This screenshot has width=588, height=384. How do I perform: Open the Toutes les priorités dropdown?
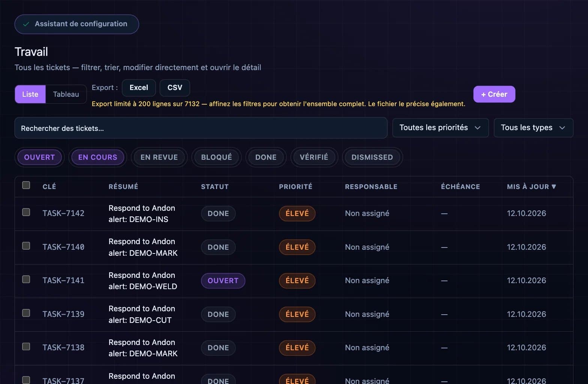point(440,128)
